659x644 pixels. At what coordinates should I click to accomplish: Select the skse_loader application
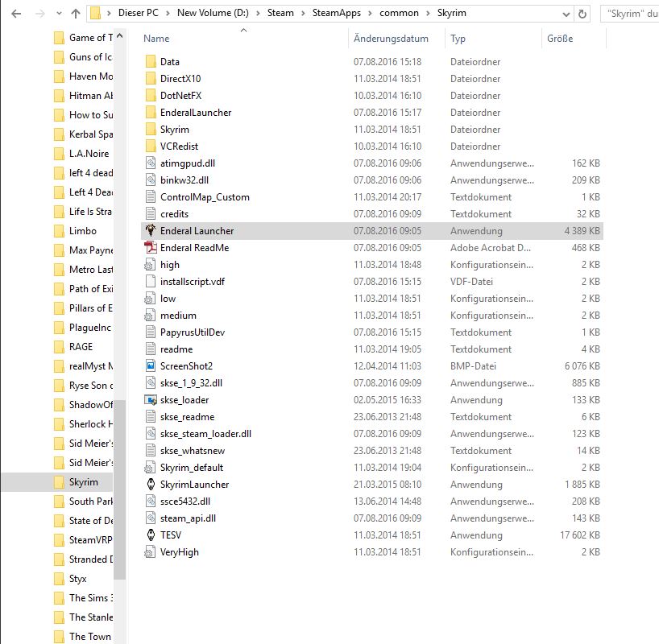184,400
